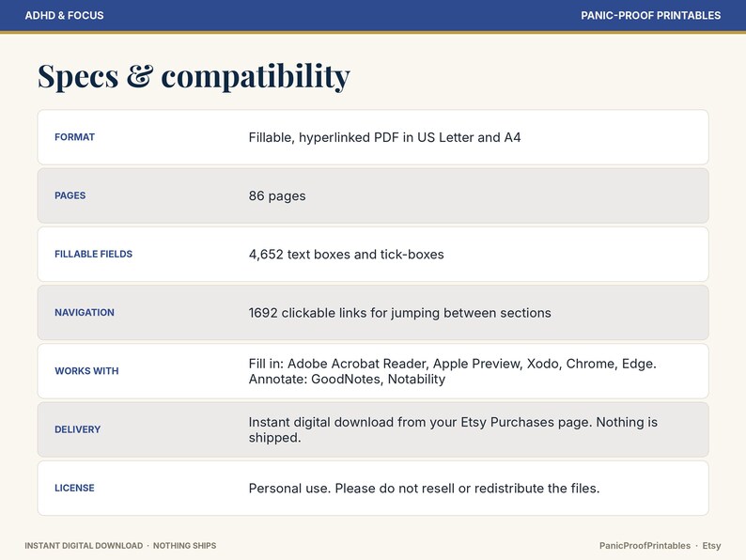Click the ADHD & FOCUS header label
The width and height of the screenshot is (746, 560).
64,15
